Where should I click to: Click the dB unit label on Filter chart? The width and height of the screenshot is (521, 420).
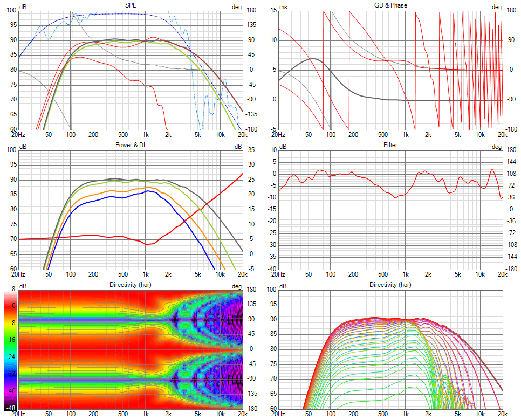(283, 147)
